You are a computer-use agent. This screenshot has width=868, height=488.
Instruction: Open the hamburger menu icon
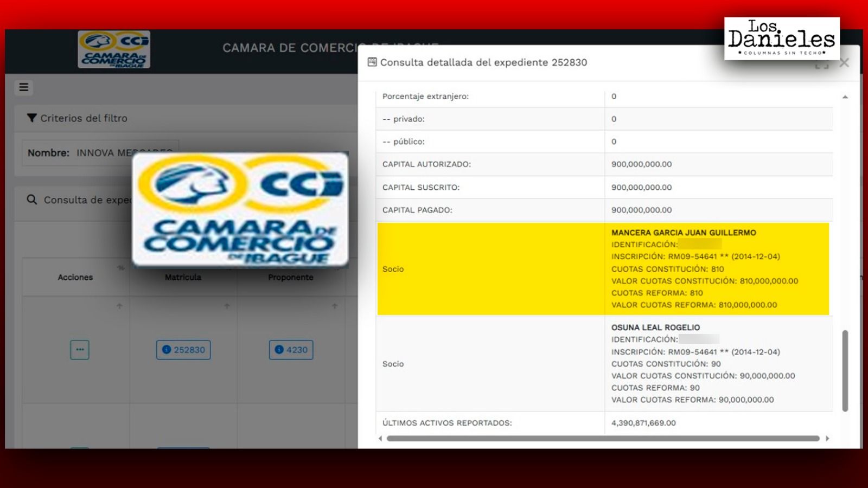coord(24,87)
